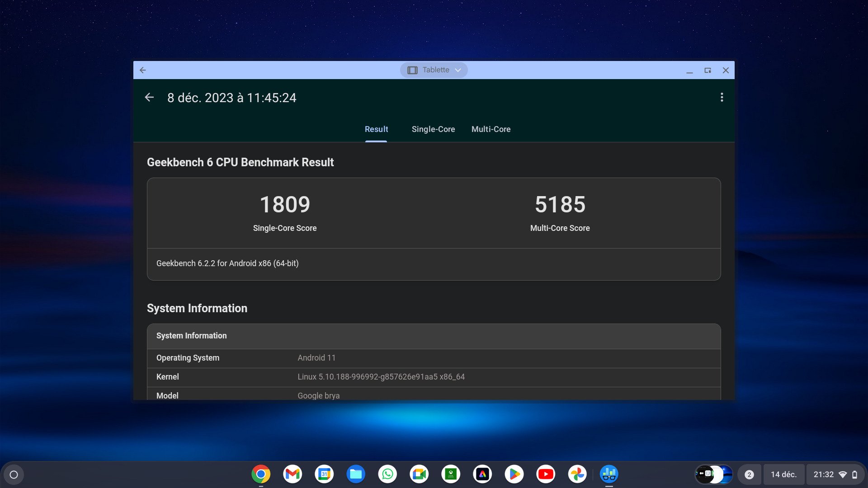Image resolution: width=868 pixels, height=488 pixels.
Task: Go back using the Geekbench back arrow
Action: click(x=150, y=97)
